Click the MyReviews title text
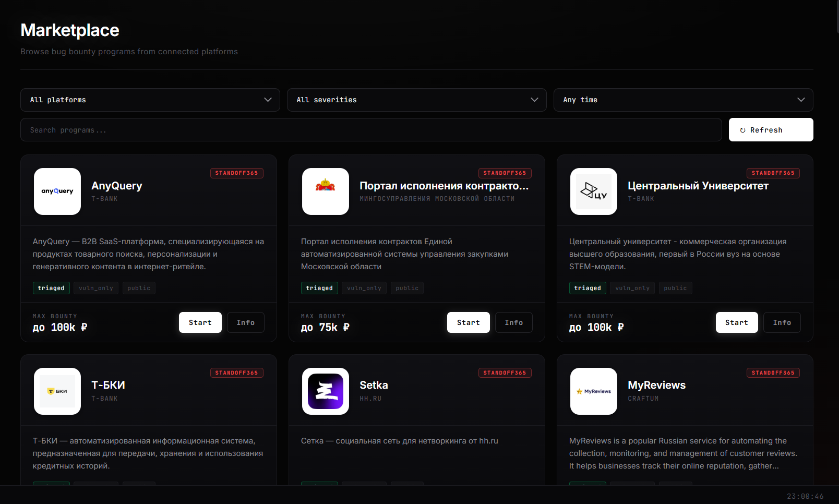Screen dimensions: 839x504 pos(657,385)
